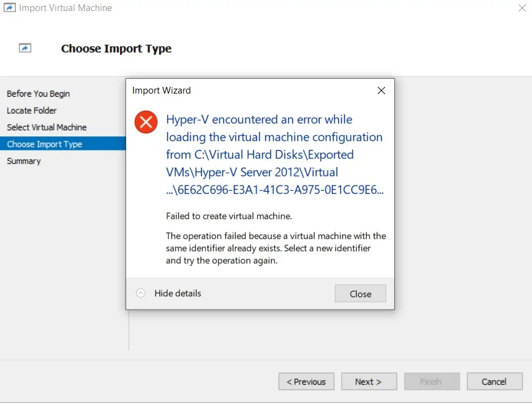Open the 'Locate Folder' wizard step
The image size is (532, 403).
(32, 111)
